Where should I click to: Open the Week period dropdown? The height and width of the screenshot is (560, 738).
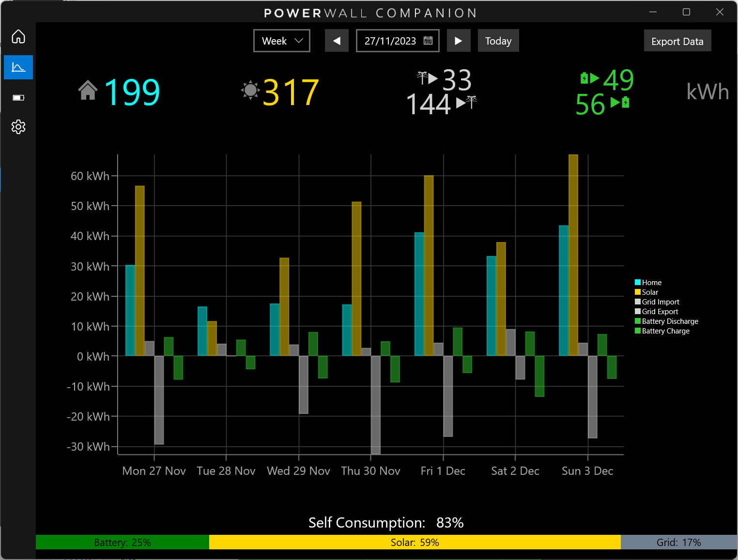click(281, 41)
